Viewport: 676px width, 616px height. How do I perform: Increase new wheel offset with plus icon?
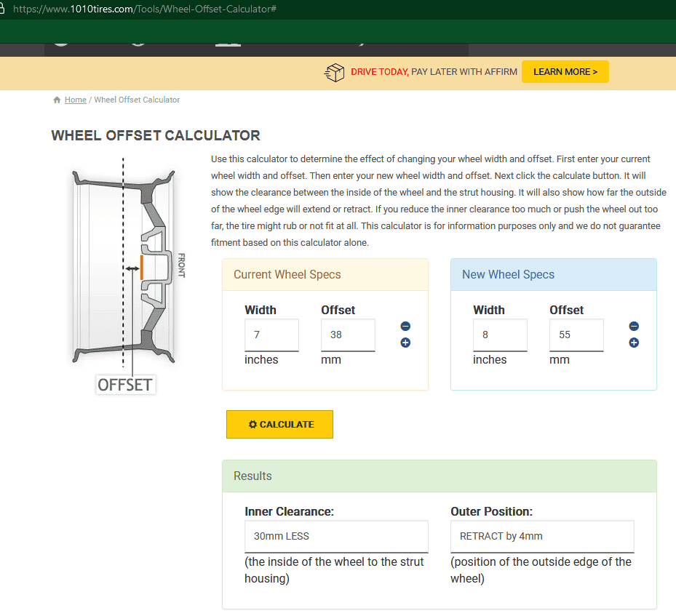click(x=634, y=343)
